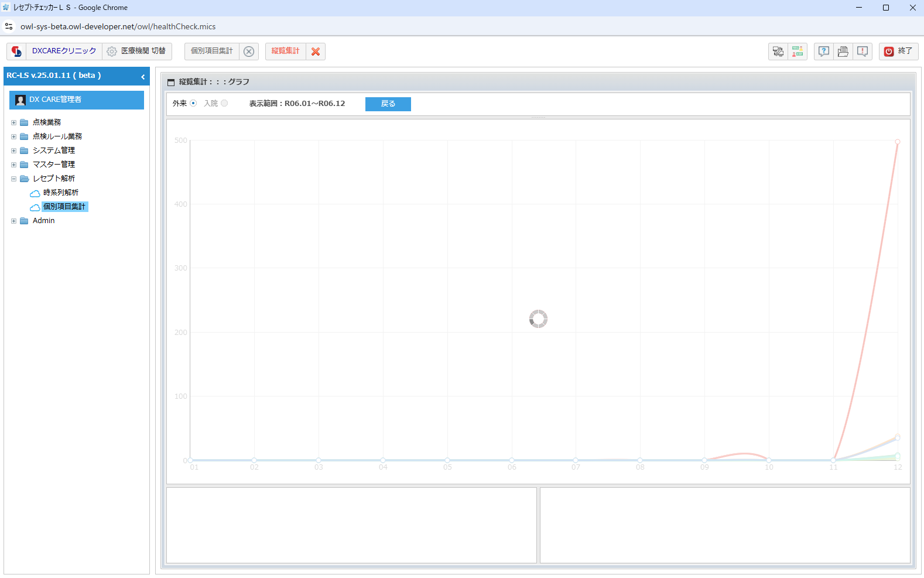Image resolution: width=924 pixels, height=578 pixels.
Task: Switch to the 縦覧集計 tab
Action: pos(286,51)
